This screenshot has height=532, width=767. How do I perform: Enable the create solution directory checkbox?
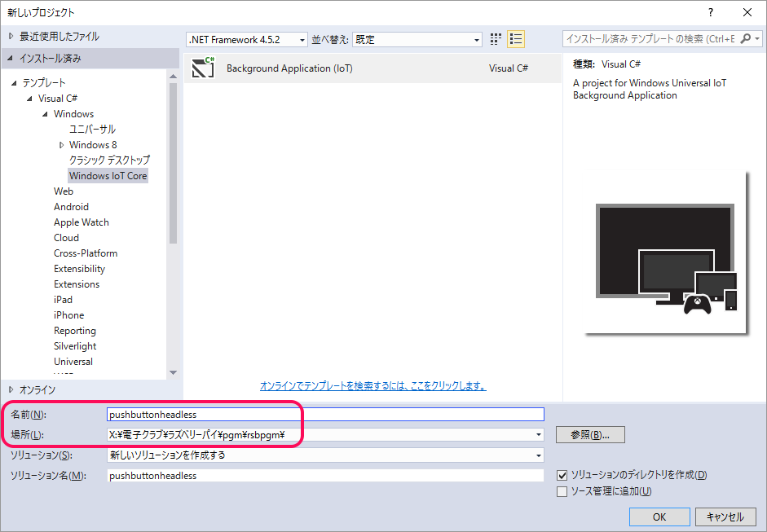click(x=562, y=475)
